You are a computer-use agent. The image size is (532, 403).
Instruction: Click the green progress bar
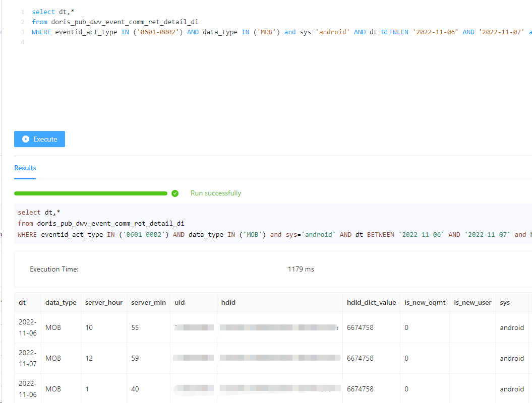point(91,193)
